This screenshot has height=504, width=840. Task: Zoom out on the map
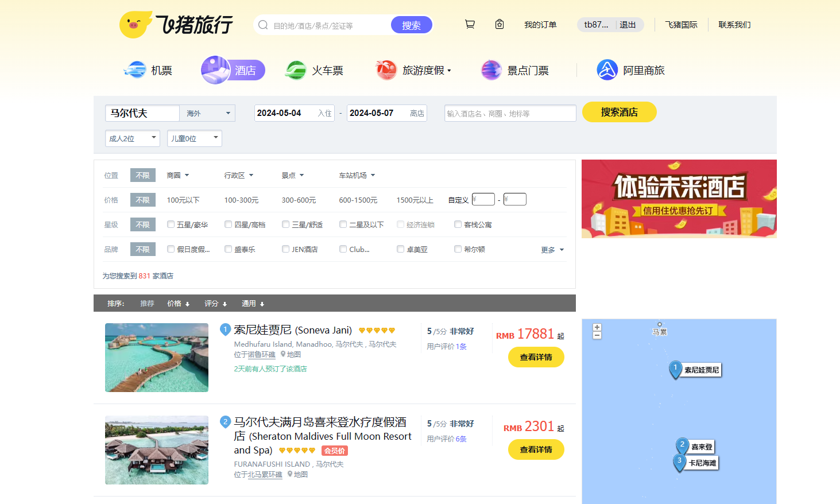coord(597,335)
